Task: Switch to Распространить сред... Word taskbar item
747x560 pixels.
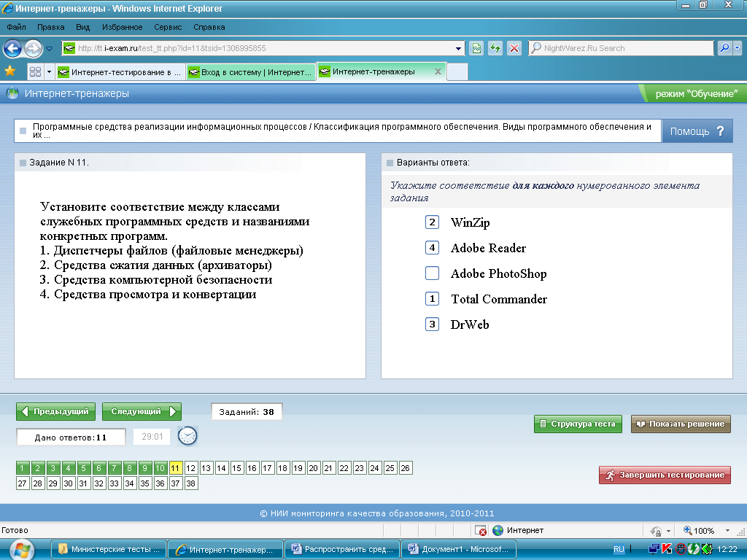Action: pyautogui.click(x=343, y=549)
